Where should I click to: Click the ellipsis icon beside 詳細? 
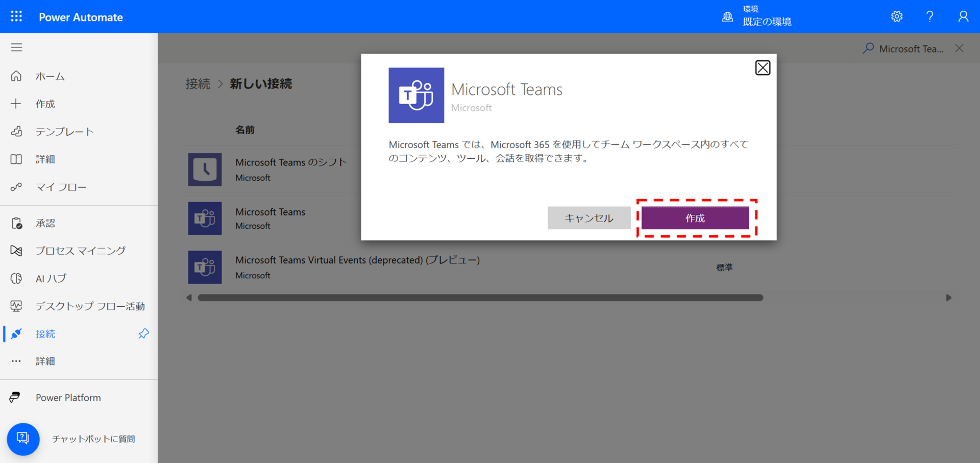click(16, 361)
